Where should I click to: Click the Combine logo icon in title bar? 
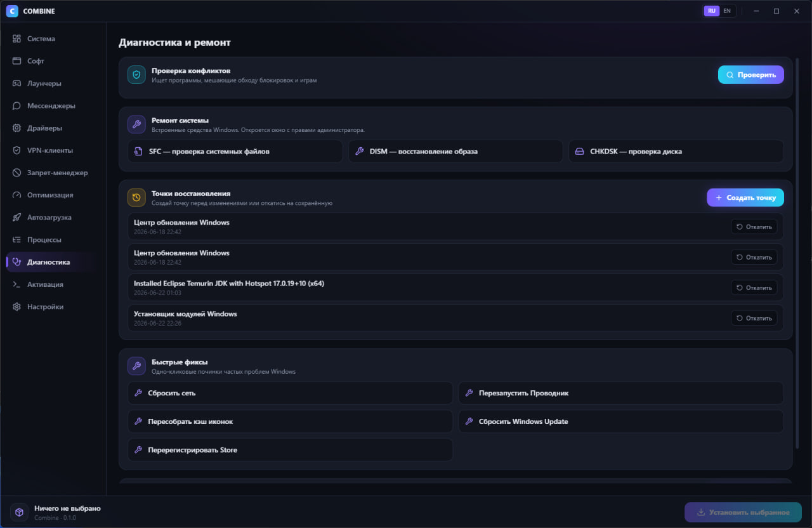point(11,11)
